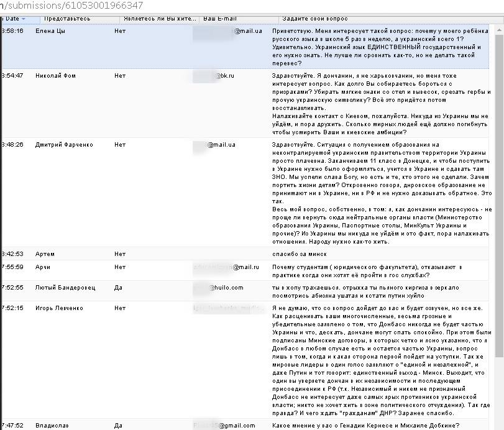
Task: Click the sort arrow on Date column
Action: point(24,19)
